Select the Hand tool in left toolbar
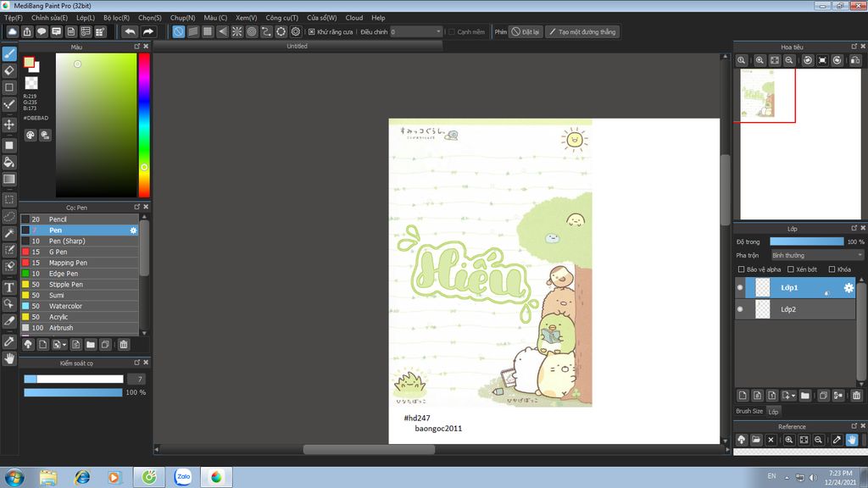Image resolution: width=868 pixels, height=488 pixels. click(9, 358)
